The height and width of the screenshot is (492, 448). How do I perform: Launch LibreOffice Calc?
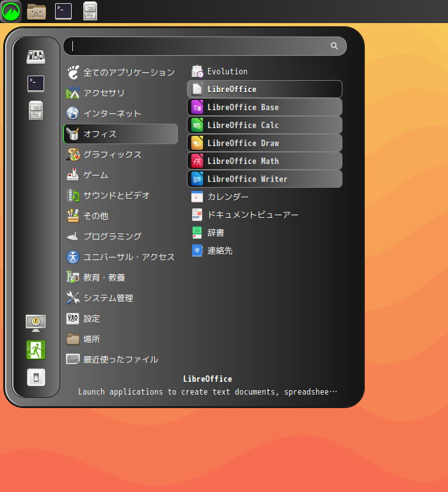(264, 125)
